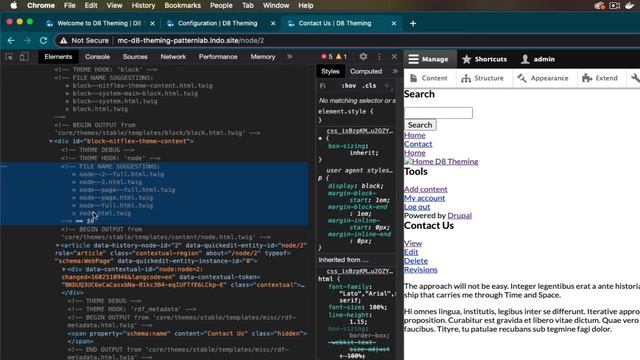This screenshot has height=360, width=640.
Task: Switch to the Network tab
Action: 173,57
